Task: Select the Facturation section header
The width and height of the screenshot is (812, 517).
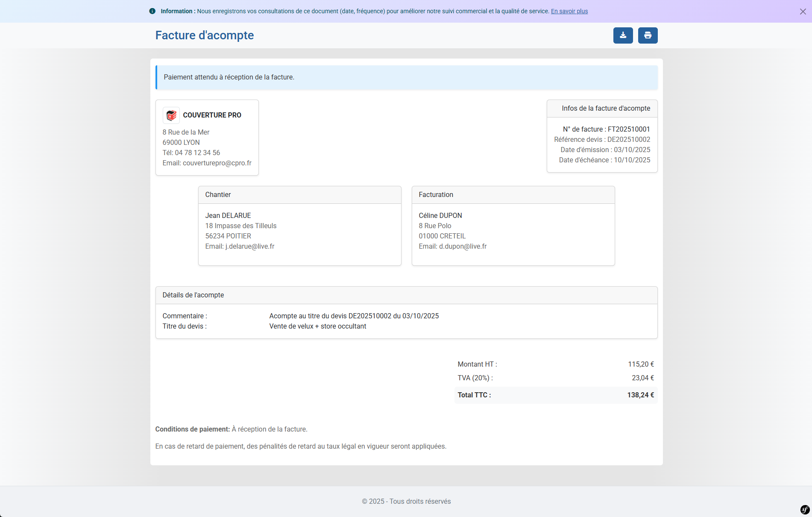Action: [x=436, y=194]
